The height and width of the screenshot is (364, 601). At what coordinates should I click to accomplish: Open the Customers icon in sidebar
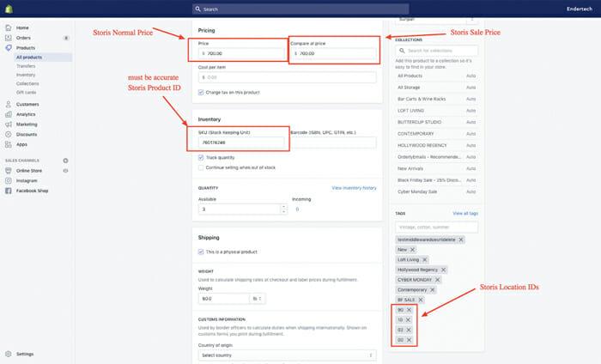[x=9, y=104]
